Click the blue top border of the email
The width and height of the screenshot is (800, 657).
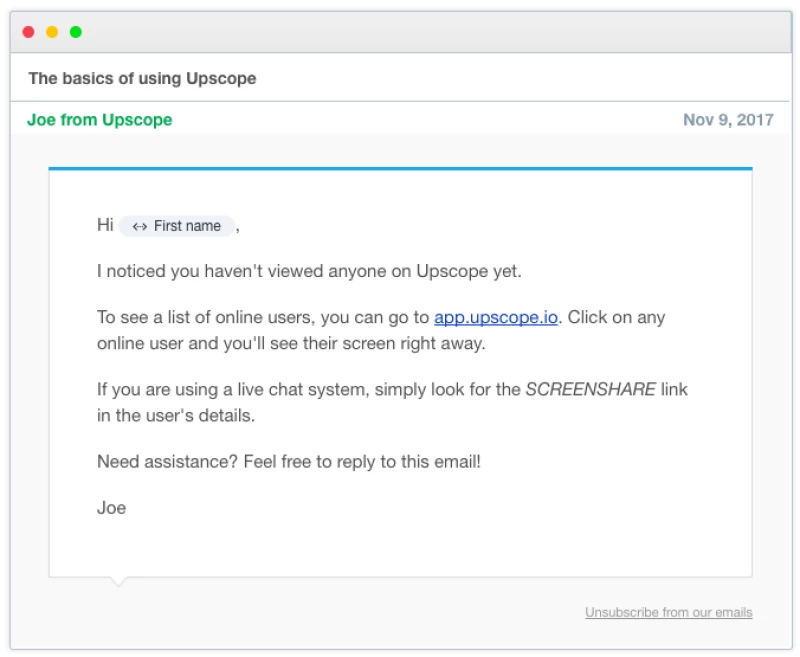(400, 169)
